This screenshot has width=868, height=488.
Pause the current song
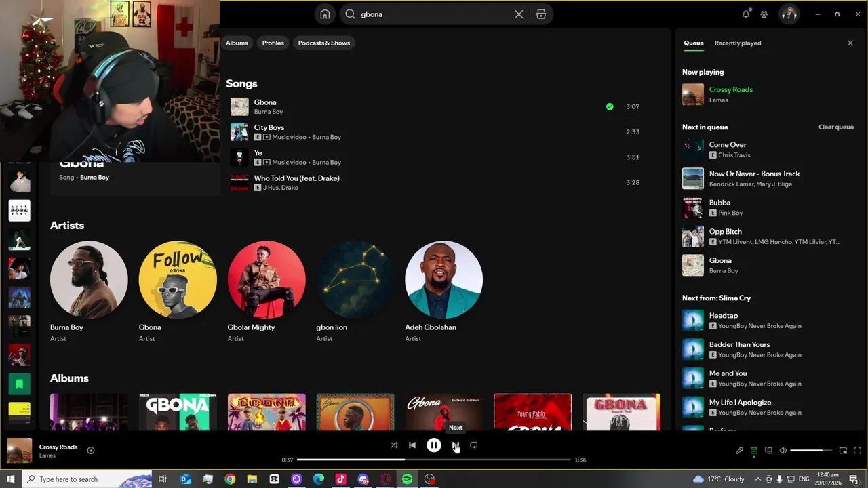click(434, 445)
